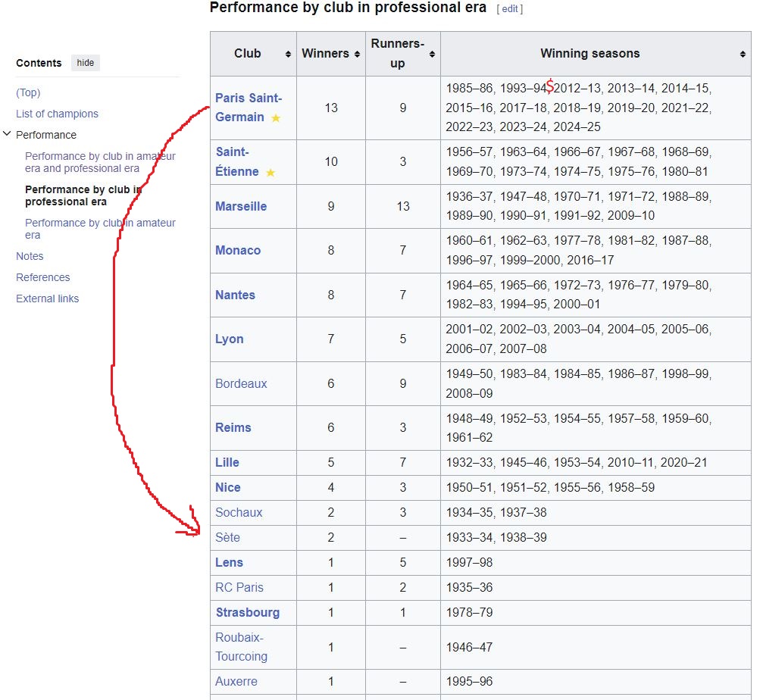The height and width of the screenshot is (700, 763).
Task: Open the Lyon club page
Action: pyautogui.click(x=229, y=339)
